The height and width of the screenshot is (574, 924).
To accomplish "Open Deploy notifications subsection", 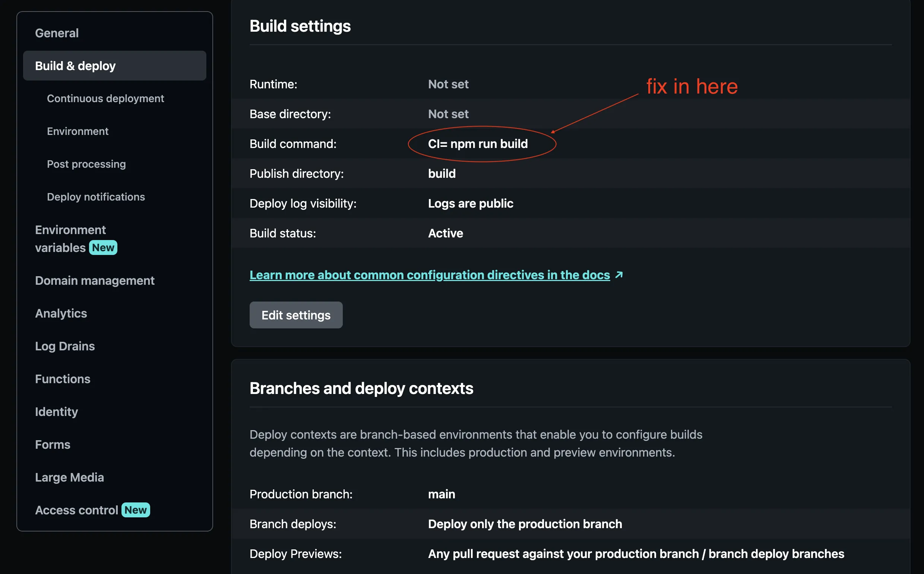I will coord(96,197).
